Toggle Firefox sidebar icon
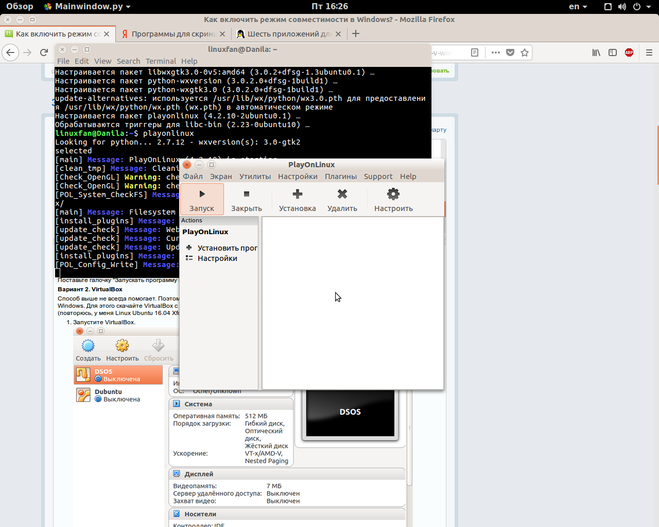 pyautogui.click(x=613, y=53)
